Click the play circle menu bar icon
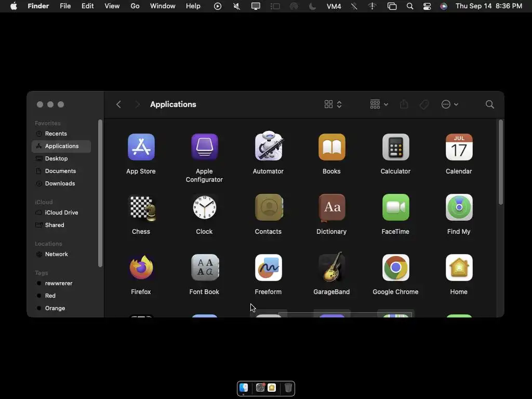Screen dimensions: 532x399 218,6
